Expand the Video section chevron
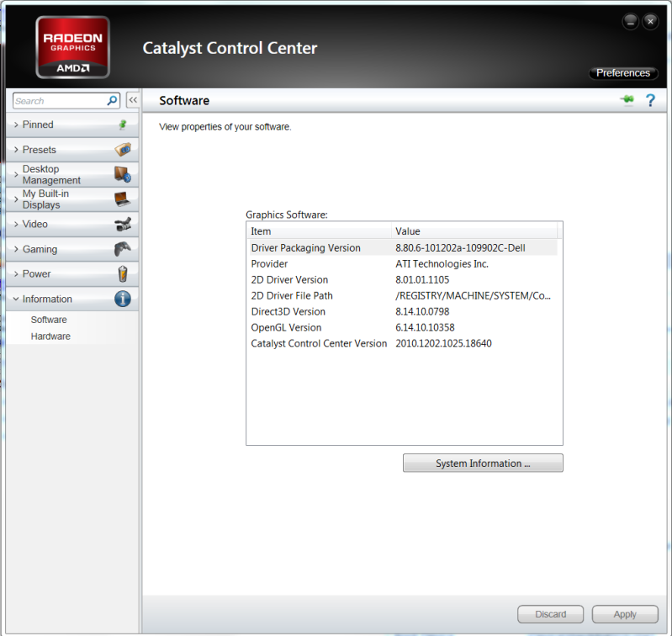 (x=16, y=224)
